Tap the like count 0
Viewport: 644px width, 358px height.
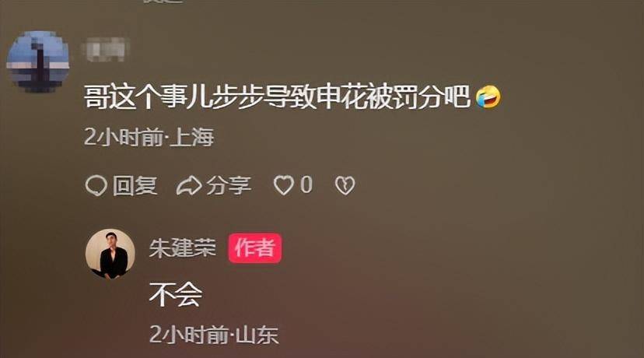pyautogui.click(x=306, y=185)
